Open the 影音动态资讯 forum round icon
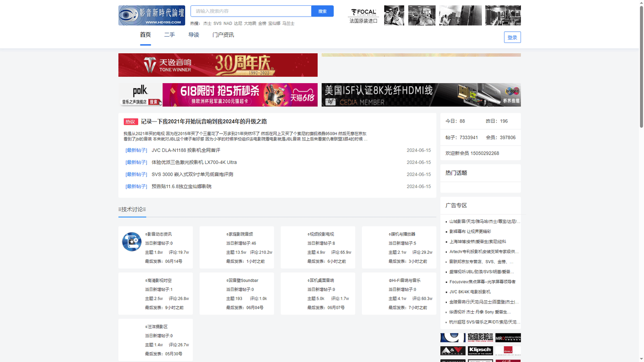 132,242
